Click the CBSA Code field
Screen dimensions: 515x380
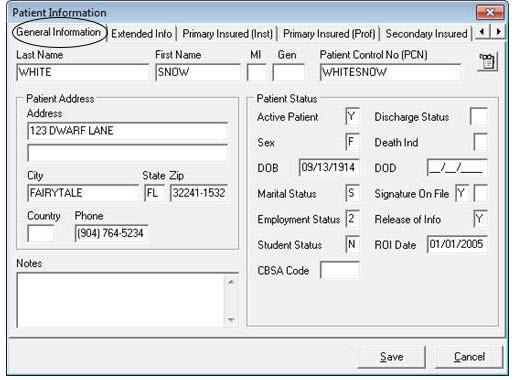(x=340, y=270)
